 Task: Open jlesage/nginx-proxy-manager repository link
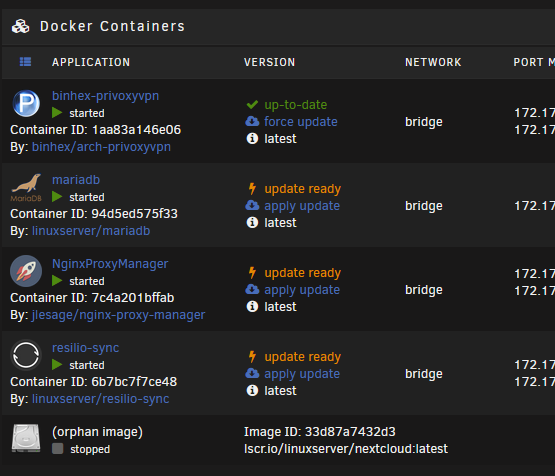click(118, 315)
